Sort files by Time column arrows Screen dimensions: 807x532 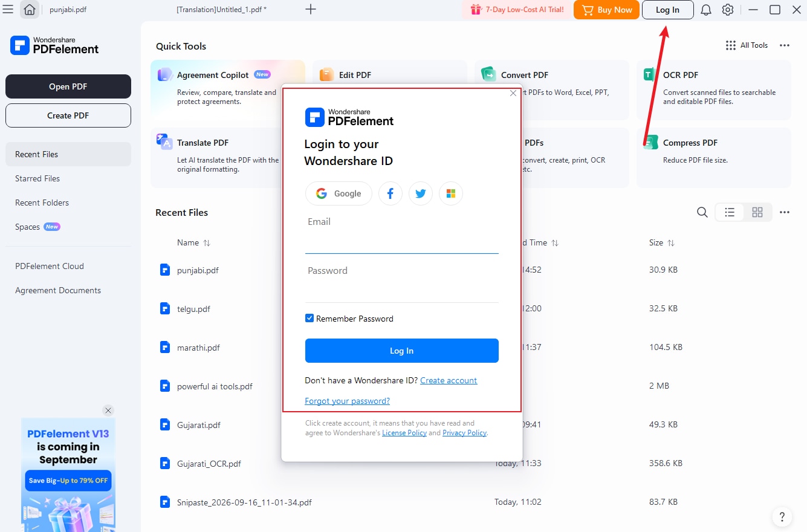(555, 243)
